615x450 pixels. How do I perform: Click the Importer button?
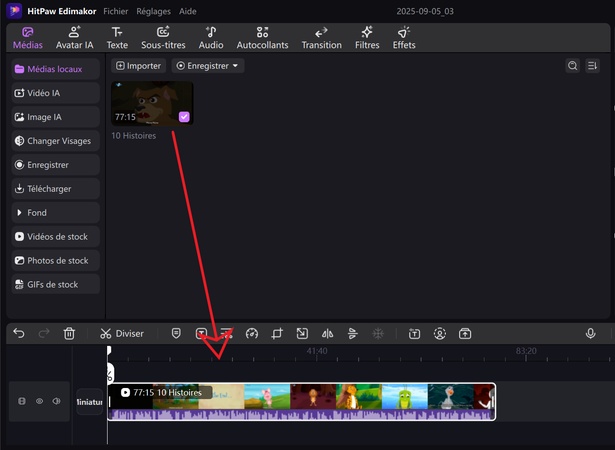[x=138, y=66]
